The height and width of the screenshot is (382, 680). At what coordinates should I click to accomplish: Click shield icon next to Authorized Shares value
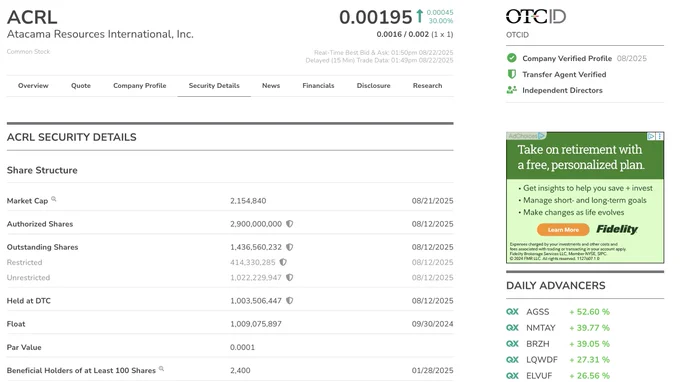tap(290, 224)
